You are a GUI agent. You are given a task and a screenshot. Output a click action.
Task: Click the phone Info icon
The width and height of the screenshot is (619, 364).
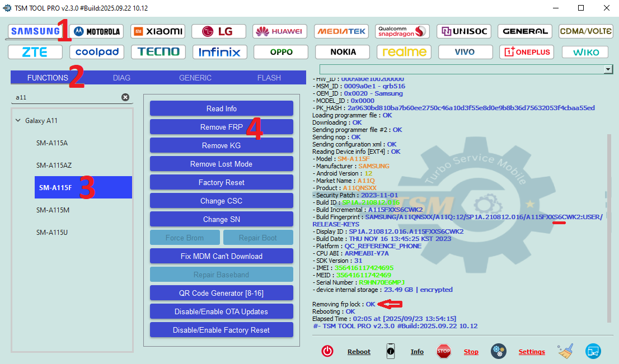(x=391, y=351)
